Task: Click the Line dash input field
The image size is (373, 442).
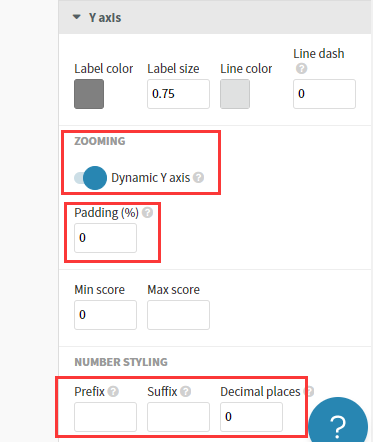Action: click(x=324, y=94)
